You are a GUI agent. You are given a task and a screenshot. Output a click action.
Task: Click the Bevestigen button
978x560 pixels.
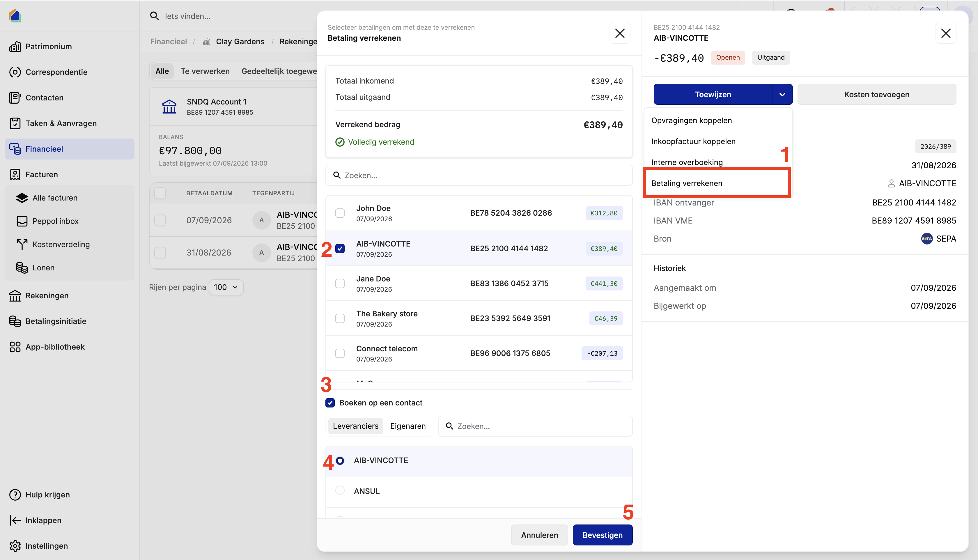pyautogui.click(x=602, y=535)
